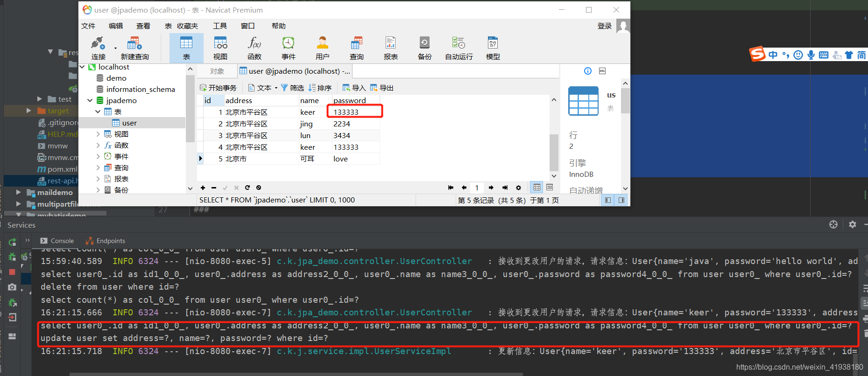Open the 编辑 menu
The image size is (868, 376).
pyautogui.click(x=116, y=26)
